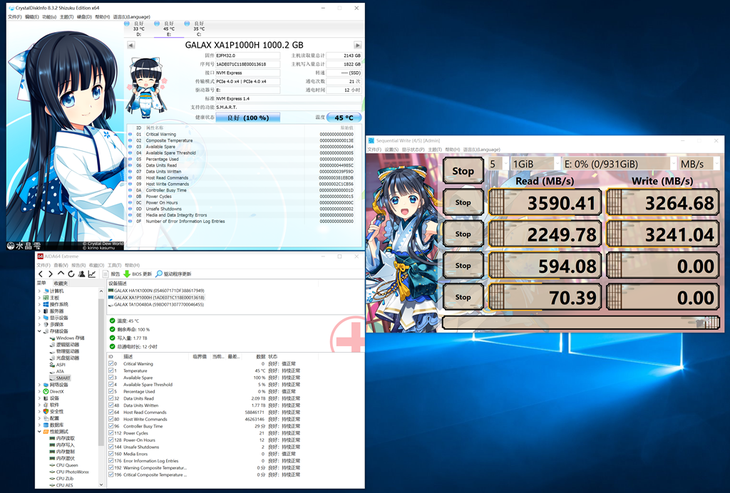Image resolution: width=730 pixels, height=493 pixels.
Task: Open 设置(S) menu in CrystalDiskMark
Action: [x=392, y=149]
